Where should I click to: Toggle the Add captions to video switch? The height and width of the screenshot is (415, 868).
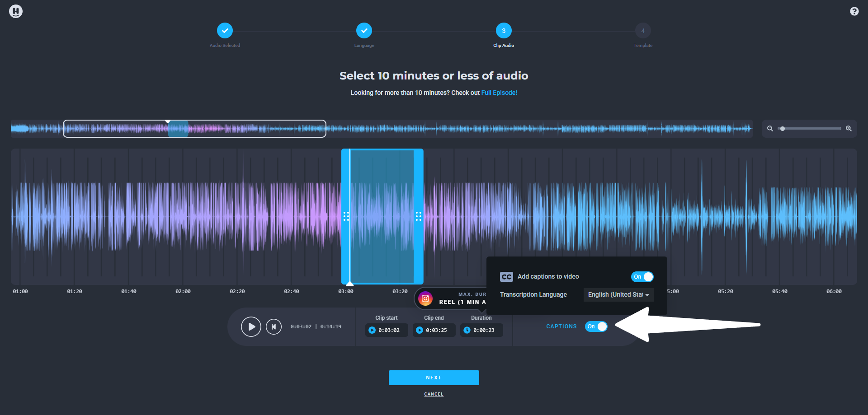[x=642, y=277]
